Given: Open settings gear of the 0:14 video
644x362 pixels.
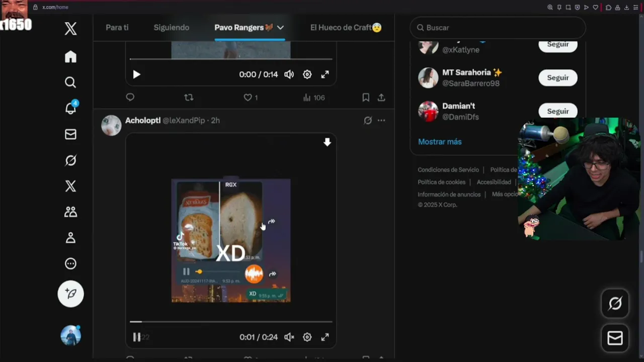Looking at the screenshot, I should [x=307, y=74].
